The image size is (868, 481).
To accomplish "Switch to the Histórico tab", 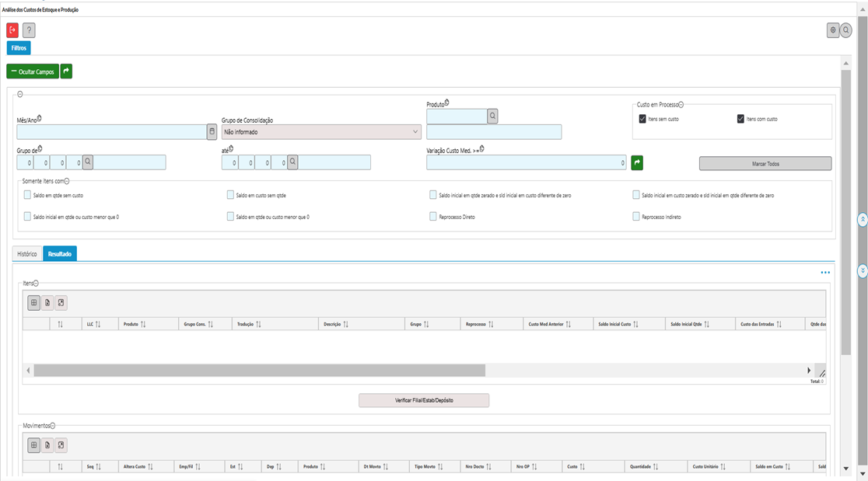I will tap(27, 254).
